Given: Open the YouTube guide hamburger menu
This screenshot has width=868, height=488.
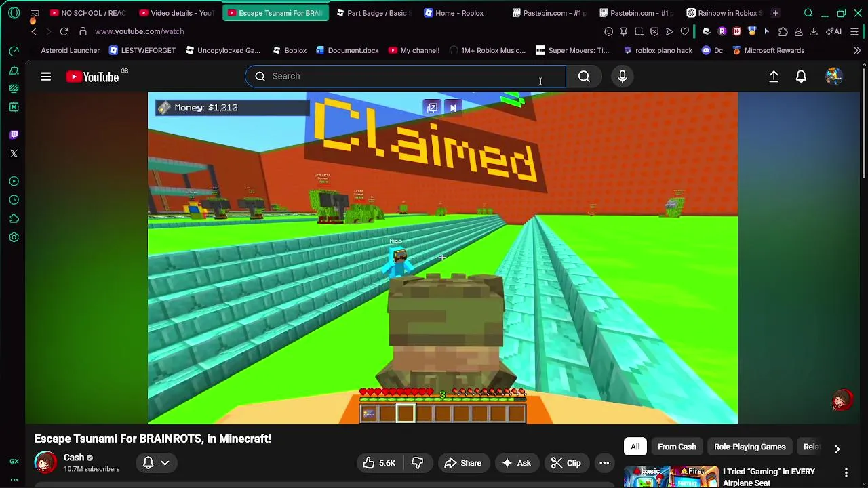Looking at the screenshot, I should (x=45, y=77).
